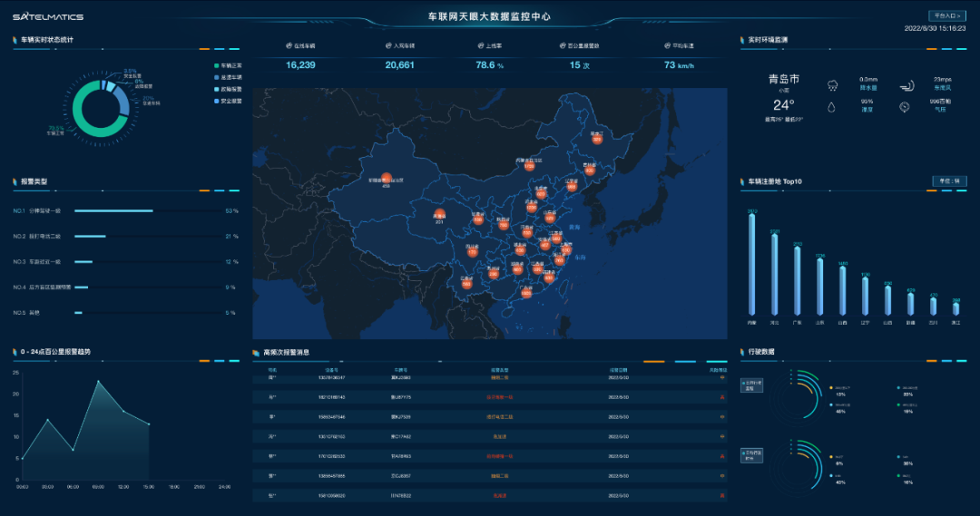Screen dimensions: 980x516
Task: Click the lower duration legend button in 行驶数据
Action: coord(751,454)
